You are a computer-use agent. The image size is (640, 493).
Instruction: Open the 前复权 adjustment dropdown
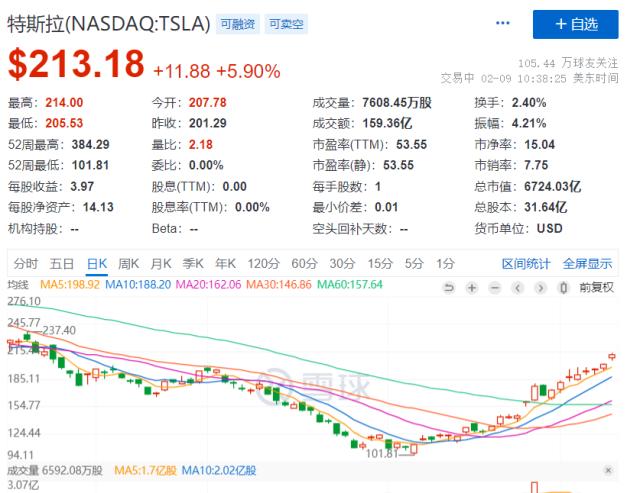point(596,288)
